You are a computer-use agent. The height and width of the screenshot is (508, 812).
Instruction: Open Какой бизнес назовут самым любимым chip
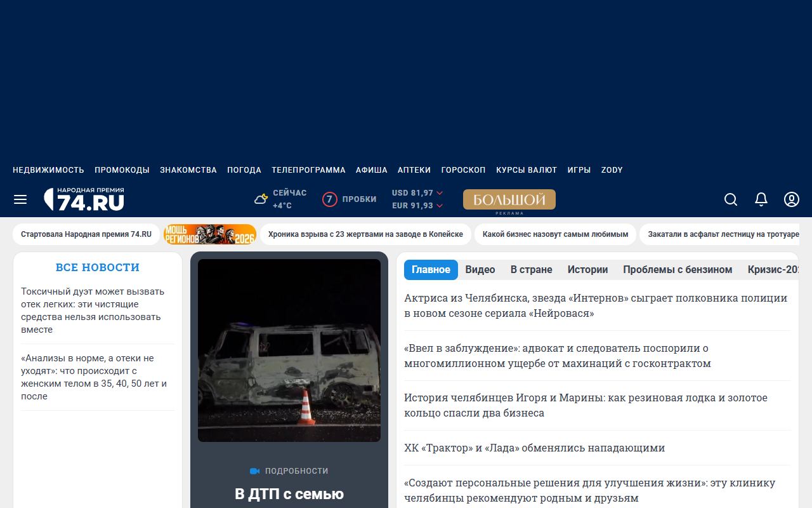[x=555, y=234]
